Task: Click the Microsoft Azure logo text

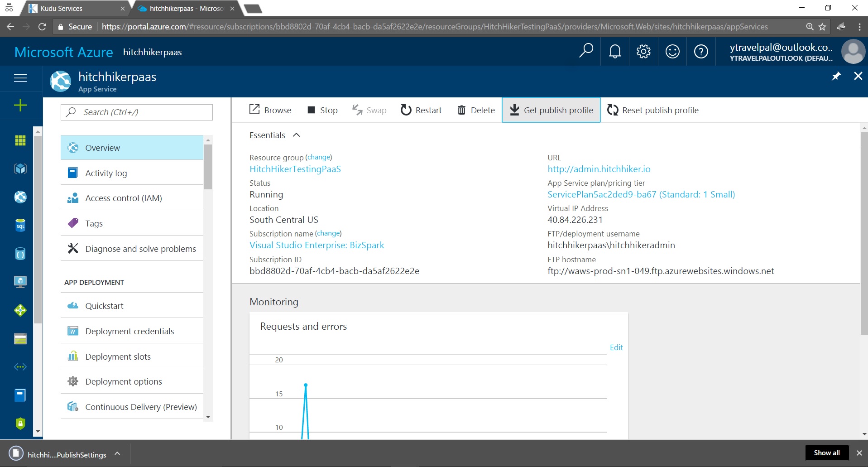Action: [x=63, y=52]
